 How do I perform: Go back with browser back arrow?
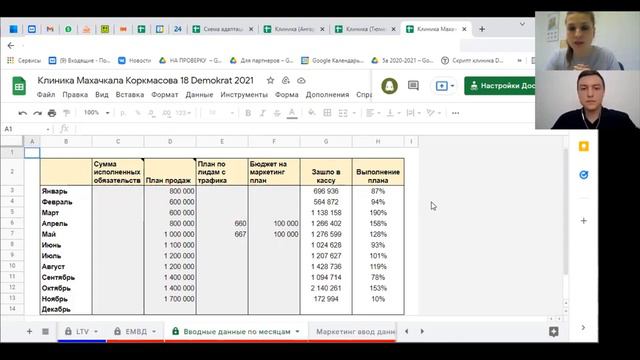(x=11, y=46)
